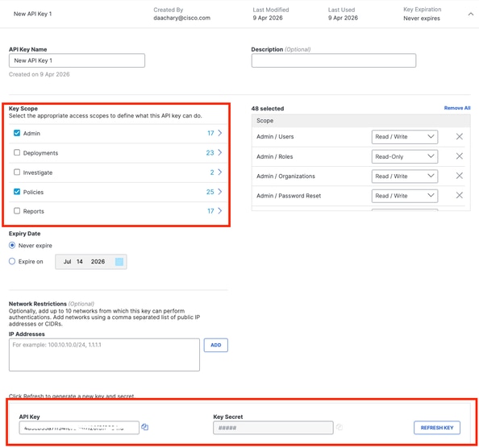Remove the Admin / Roles scope
Image resolution: width=479 pixels, height=448 pixels.
(x=459, y=156)
